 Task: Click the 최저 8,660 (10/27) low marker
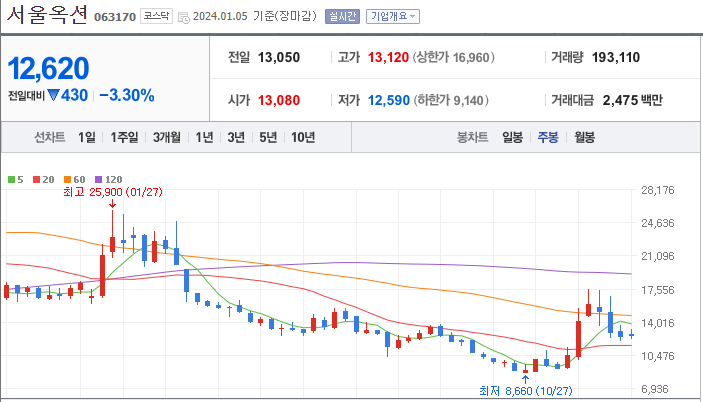(525, 391)
